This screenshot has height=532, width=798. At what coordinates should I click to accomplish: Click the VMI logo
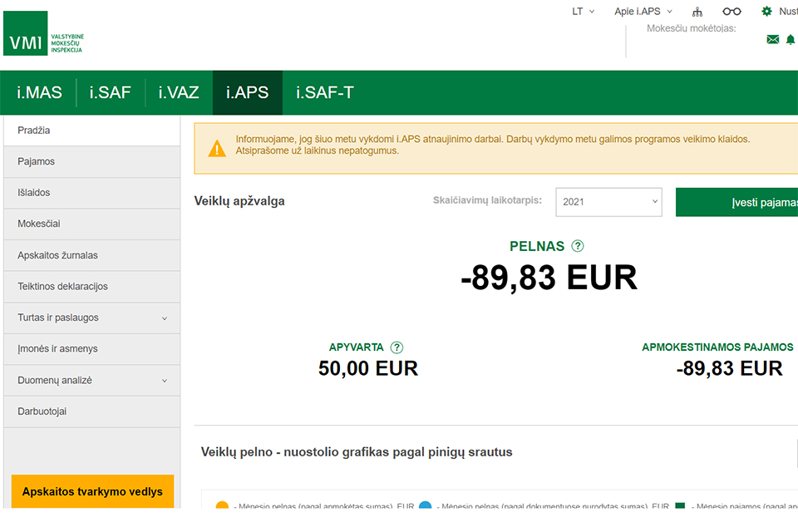[43, 33]
